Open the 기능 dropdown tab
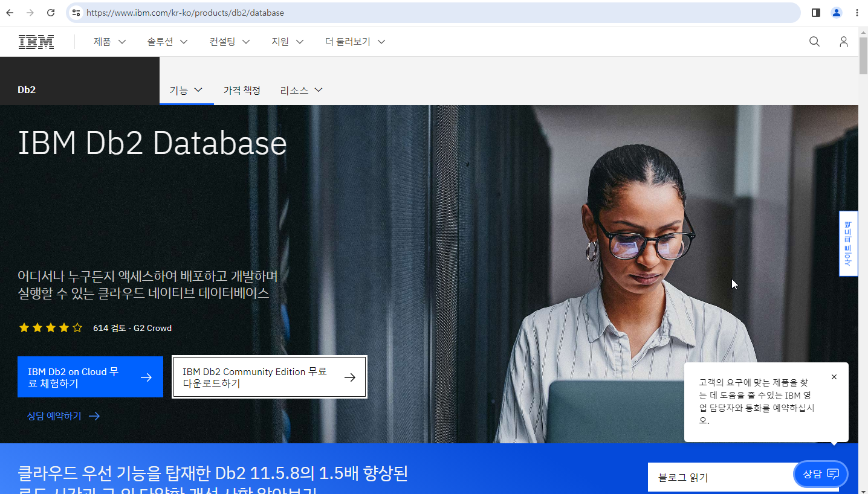Image resolution: width=868 pixels, height=494 pixels. (x=186, y=90)
